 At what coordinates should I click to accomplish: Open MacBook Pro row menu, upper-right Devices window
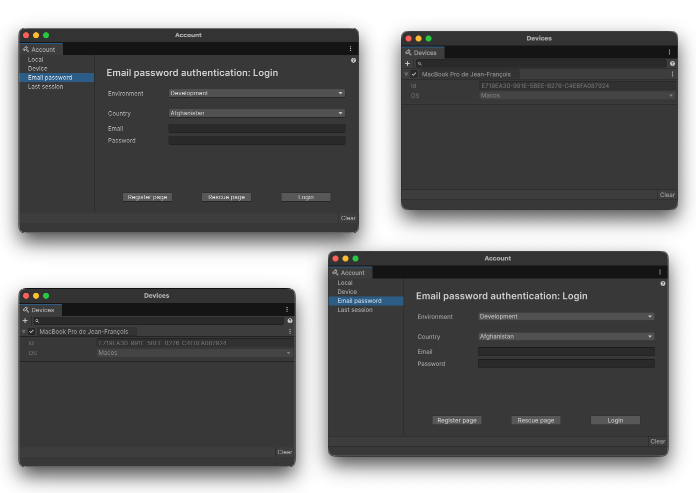(672, 74)
